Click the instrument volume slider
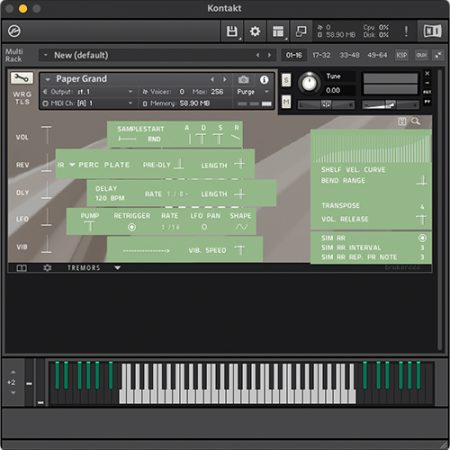 [x=390, y=105]
